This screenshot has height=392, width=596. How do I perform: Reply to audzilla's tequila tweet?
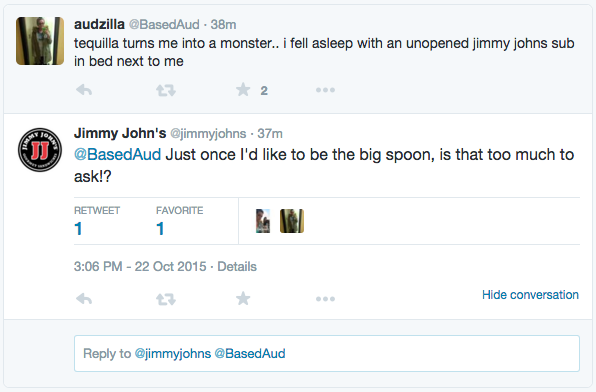click(84, 90)
